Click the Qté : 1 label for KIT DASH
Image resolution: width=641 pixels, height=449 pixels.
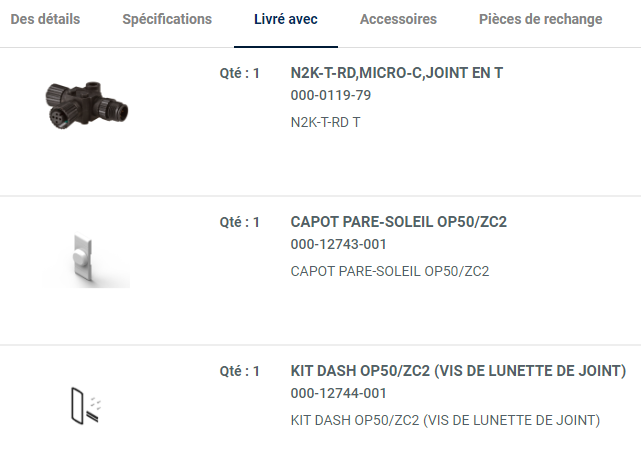coord(239,371)
